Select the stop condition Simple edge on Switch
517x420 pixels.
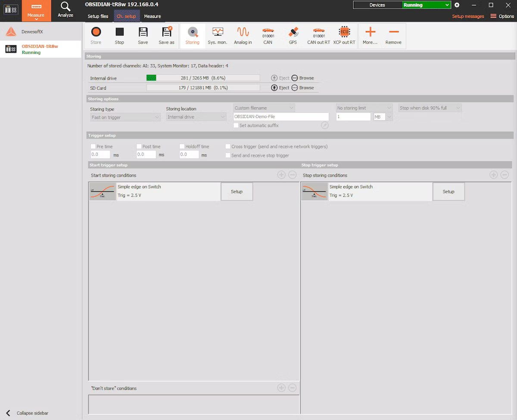(367, 191)
